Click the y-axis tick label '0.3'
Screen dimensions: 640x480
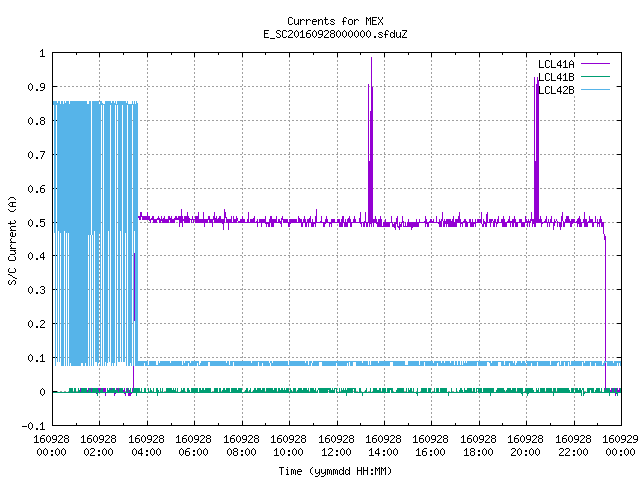pos(36,290)
